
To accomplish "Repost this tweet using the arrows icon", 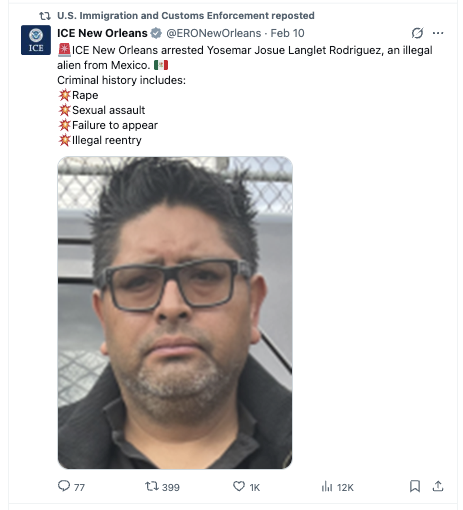I will tap(152, 486).
